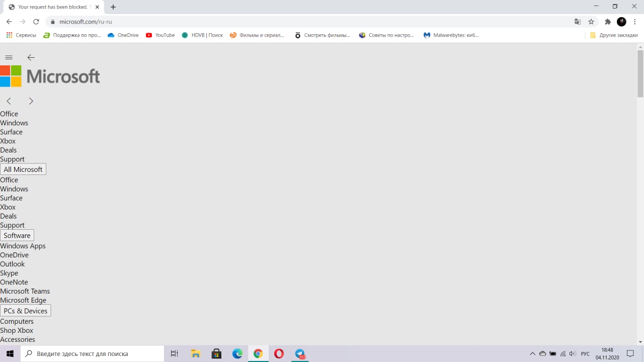Open the Shop Xbox link
This screenshot has height=362, width=644.
click(17, 330)
